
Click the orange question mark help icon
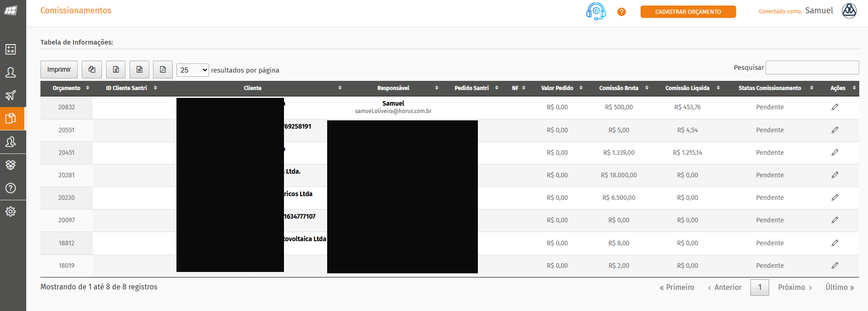[621, 12]
